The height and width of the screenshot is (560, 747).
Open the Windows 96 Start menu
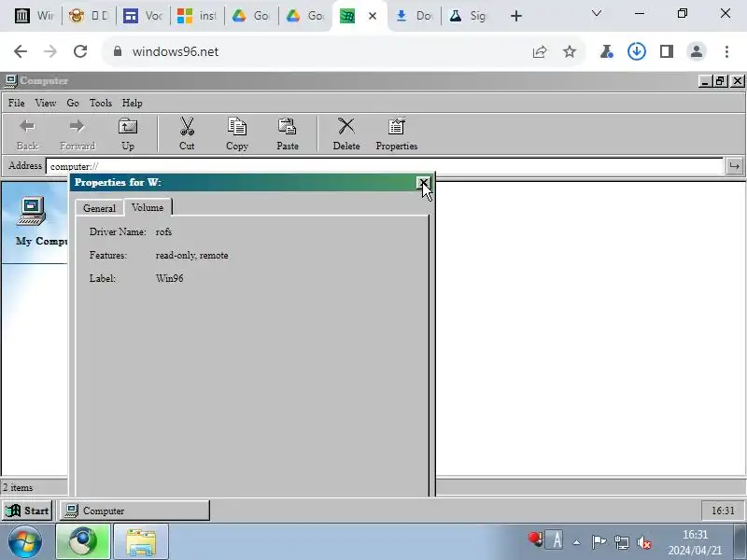27,511
